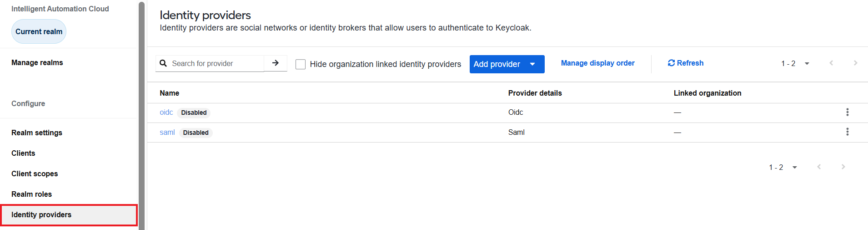868x230 pixels.
Task: Open kebab menu for saml provider row
Action: pyautogui.click(x=847, y=132)
